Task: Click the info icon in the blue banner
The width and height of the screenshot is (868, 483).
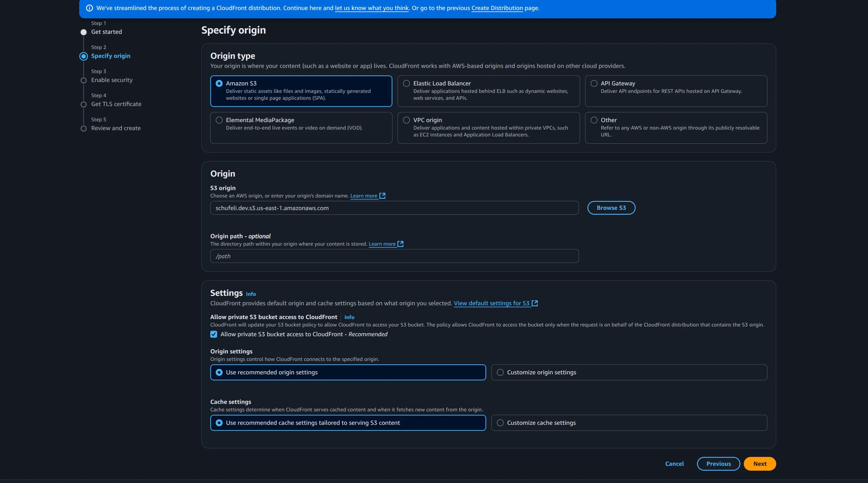Action: (89, 8)
